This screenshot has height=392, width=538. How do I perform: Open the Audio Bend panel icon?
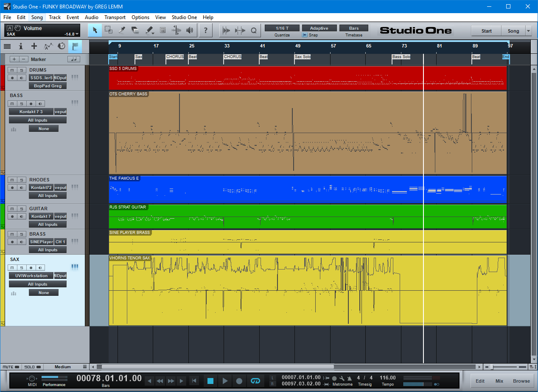point(240,30)
